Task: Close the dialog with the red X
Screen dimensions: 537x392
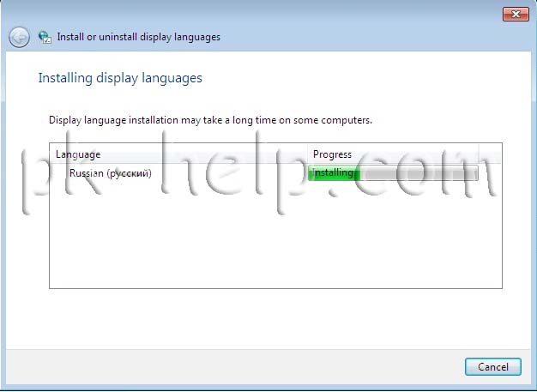Action: pyautogui.click(x=516, y=14)
